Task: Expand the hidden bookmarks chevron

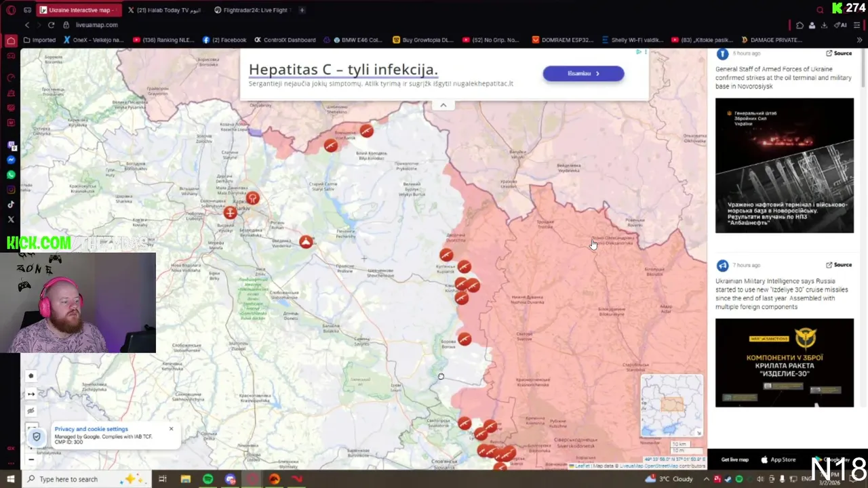Action: [x=860, y=40]
